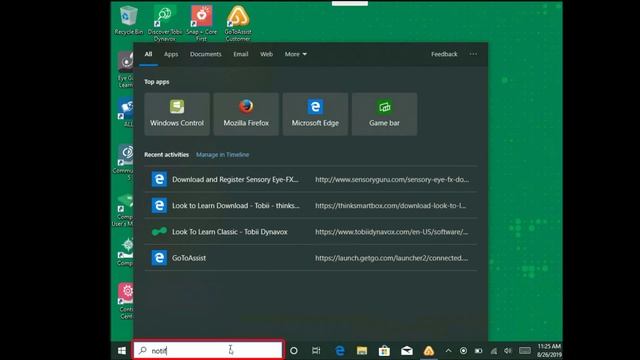Open the touch keyboard tray icon
This screenshot has height=360, width=640.
(x=525, y=351)
